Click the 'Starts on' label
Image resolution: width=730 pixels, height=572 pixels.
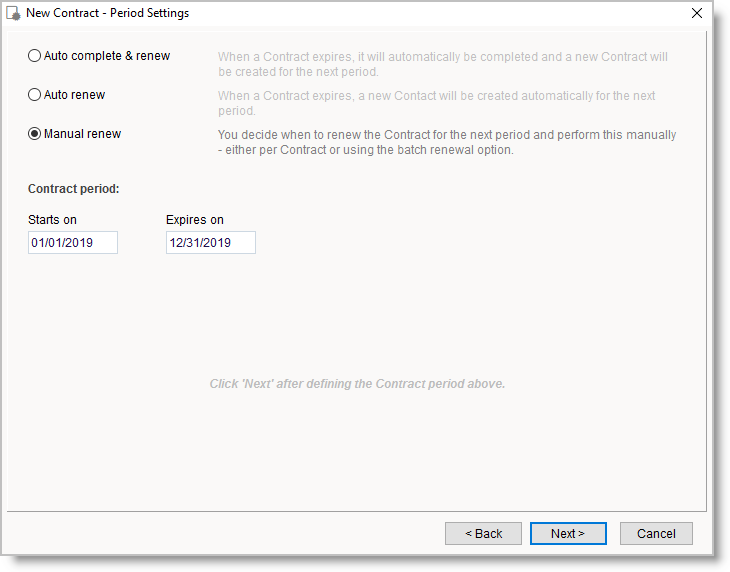point(53,220)
